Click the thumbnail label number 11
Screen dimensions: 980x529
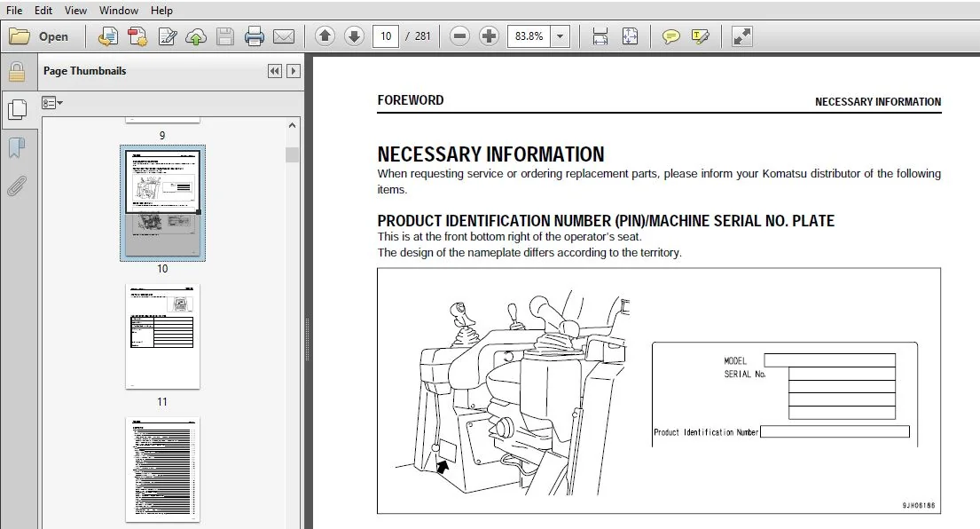[x=162, y=402]
